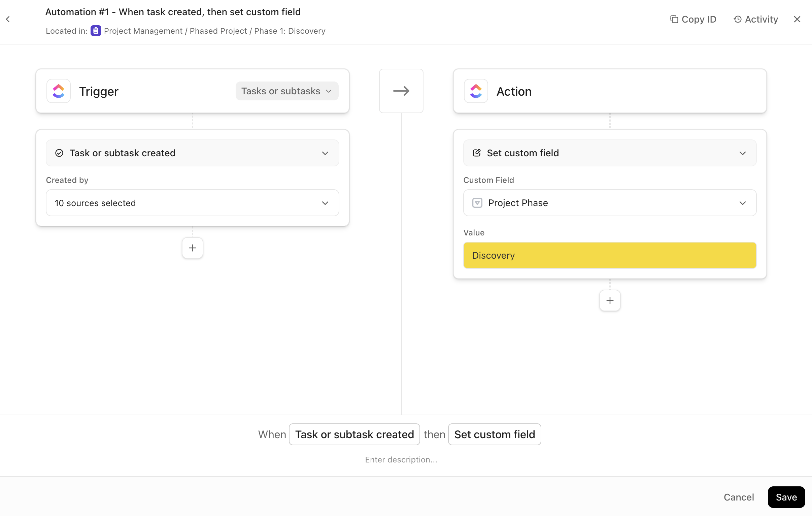
Task: Click the ClickUp logo on the Action card
Action: tap(476, 91)
